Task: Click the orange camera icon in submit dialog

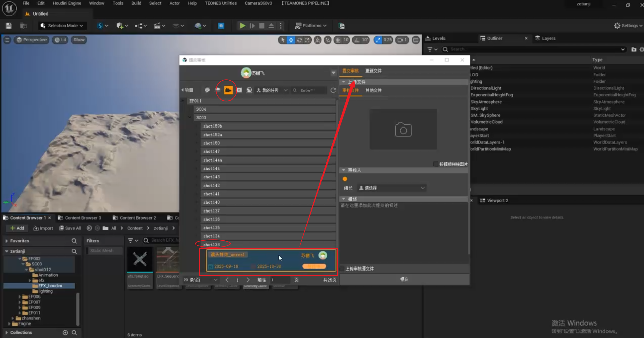Action: click(228, 90)
